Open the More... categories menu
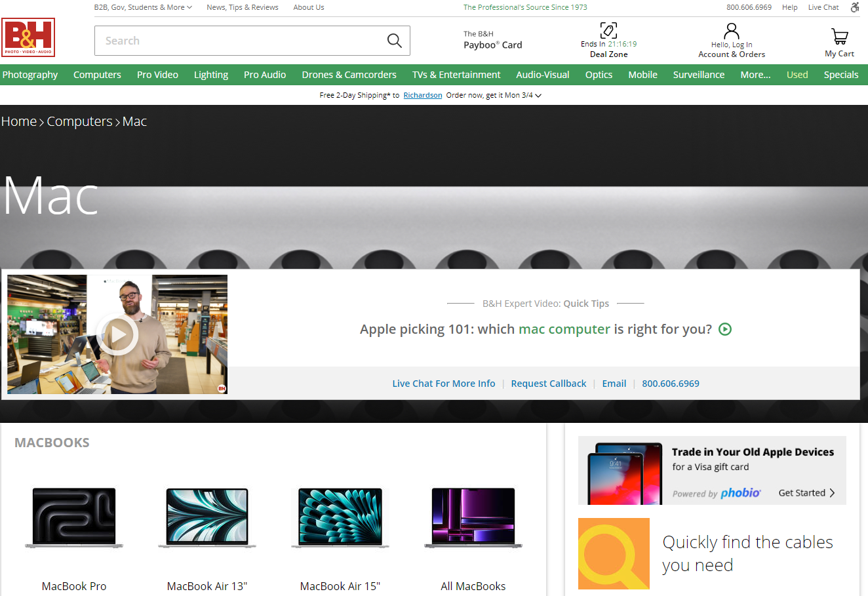Image resolution: width=868 pixels, height=596 pixels. (x=755, y=75)
